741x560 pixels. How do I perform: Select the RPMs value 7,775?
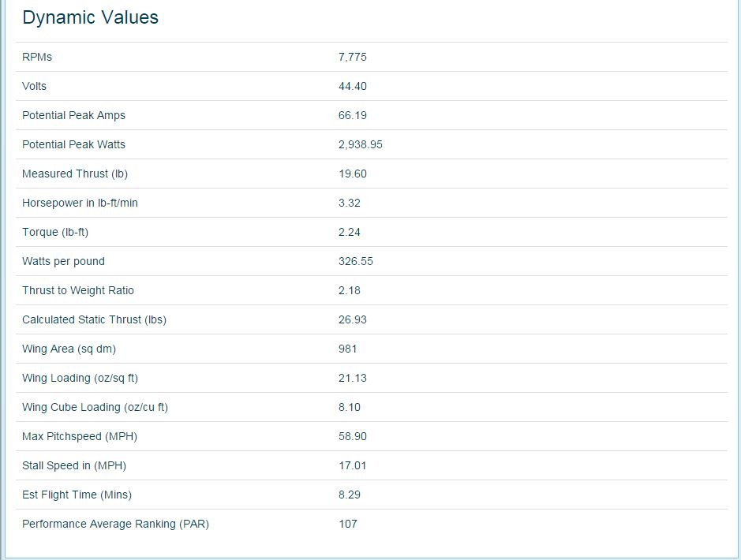[353, 57]
